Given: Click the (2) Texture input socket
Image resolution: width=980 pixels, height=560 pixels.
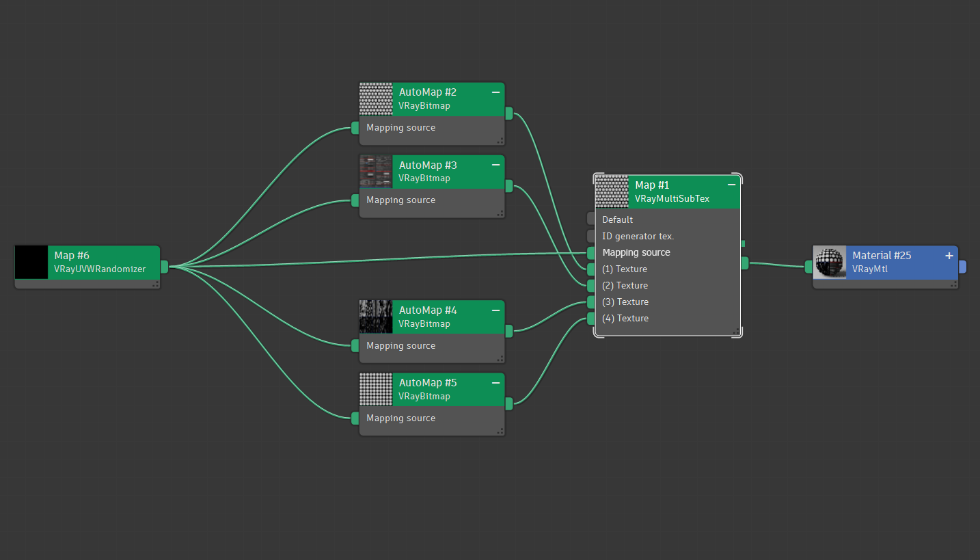Looking at the screenshot, I should click(591, 286).
